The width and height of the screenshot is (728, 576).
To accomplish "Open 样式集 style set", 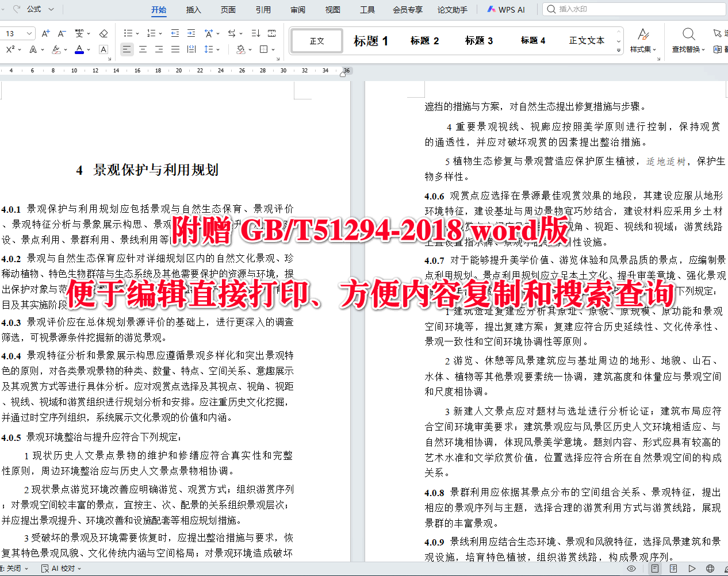I will [x=643, y=40].
